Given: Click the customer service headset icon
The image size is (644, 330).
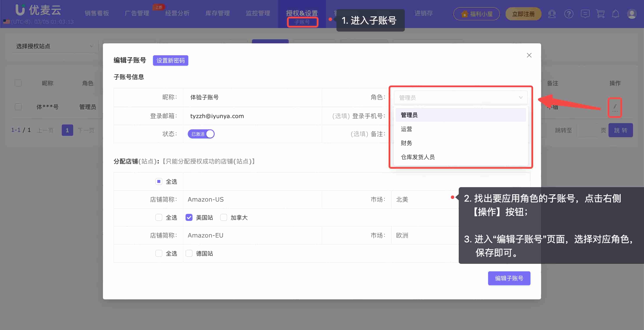Looking at the screenshot, I should 552,14.
